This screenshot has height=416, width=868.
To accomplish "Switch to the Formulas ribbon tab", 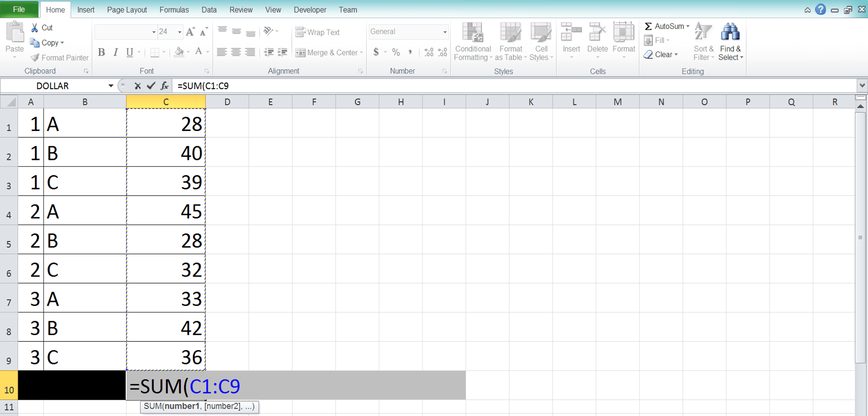I will click(174, 9).
